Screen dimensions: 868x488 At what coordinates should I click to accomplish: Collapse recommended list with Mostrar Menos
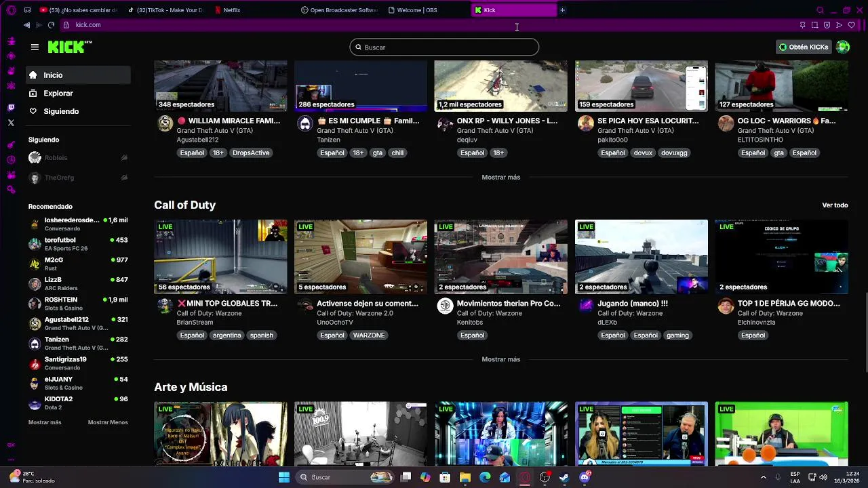(x=108, y=422)
